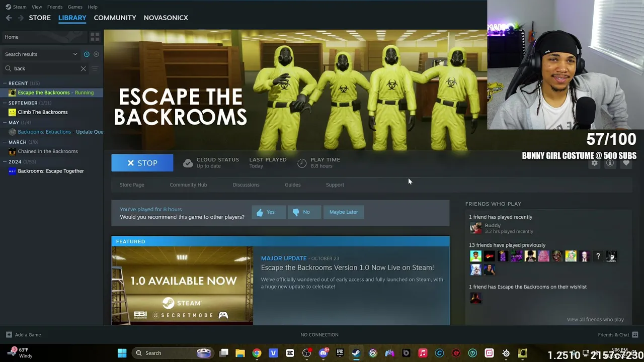Toggle show ready-to-play games filter icon

click(x=96, y=54)
